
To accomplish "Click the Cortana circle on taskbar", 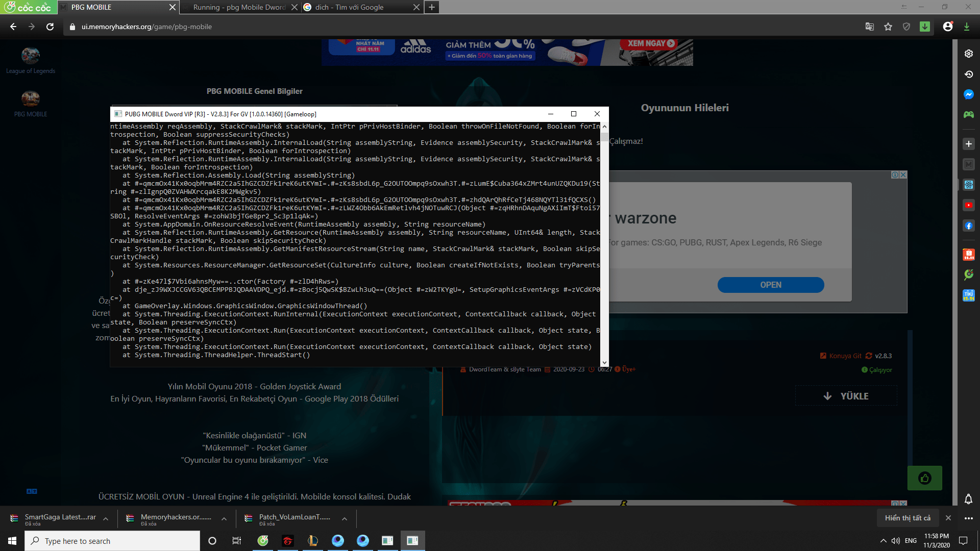I will click(x=212, y=541).
